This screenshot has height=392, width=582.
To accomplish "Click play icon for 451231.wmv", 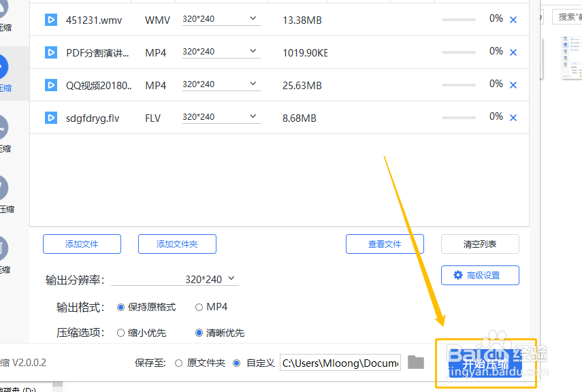I will click(51, 20).
